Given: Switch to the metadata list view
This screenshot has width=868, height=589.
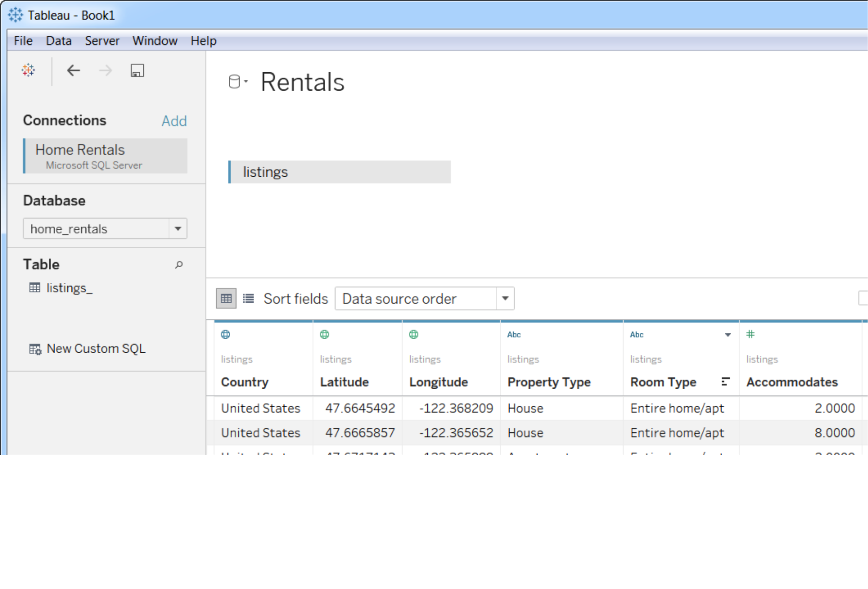Looking at the screenshot, I should click(x=248, y=298).
